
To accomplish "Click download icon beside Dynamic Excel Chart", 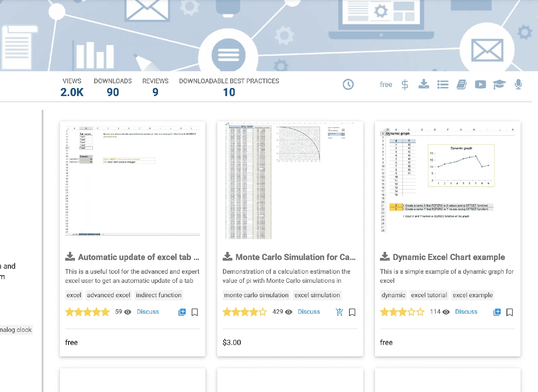I will coord(385,257).
